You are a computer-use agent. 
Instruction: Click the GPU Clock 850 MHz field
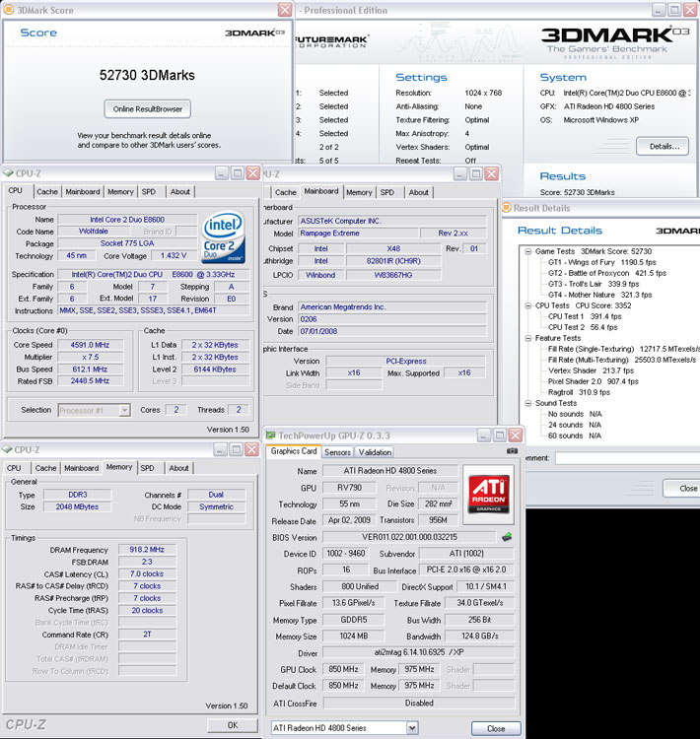[343, 670]
